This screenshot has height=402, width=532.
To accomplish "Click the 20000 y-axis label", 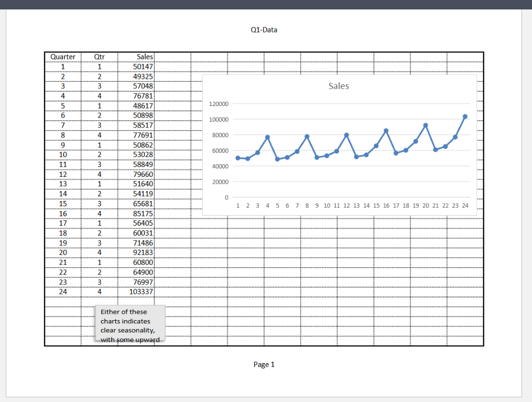I will [x=220, y=182].
